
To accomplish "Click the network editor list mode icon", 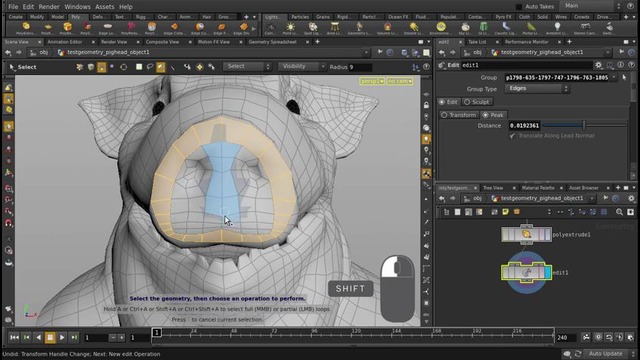I will [447, 212].
